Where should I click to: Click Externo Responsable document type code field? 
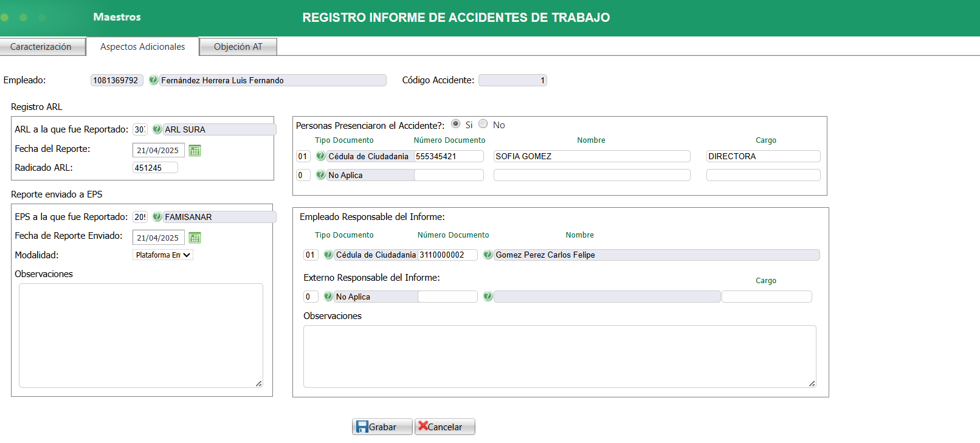click(x=311, y=297)
